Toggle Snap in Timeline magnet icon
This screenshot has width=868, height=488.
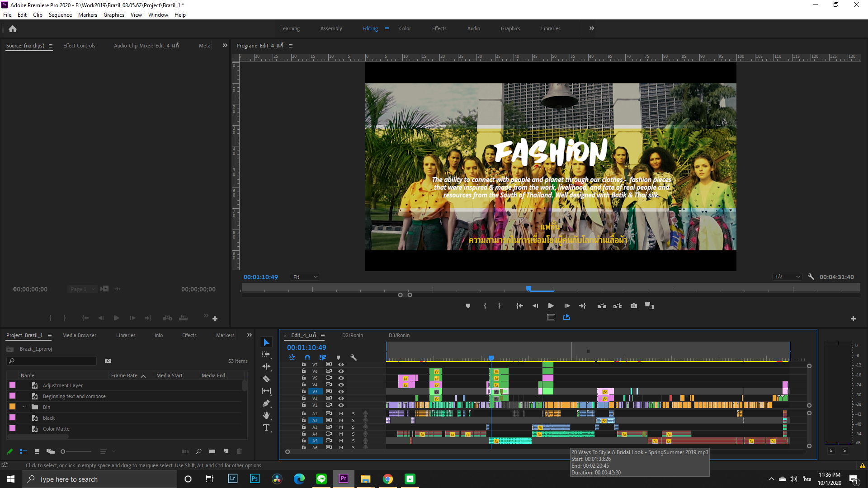click(x=307, y=357)
